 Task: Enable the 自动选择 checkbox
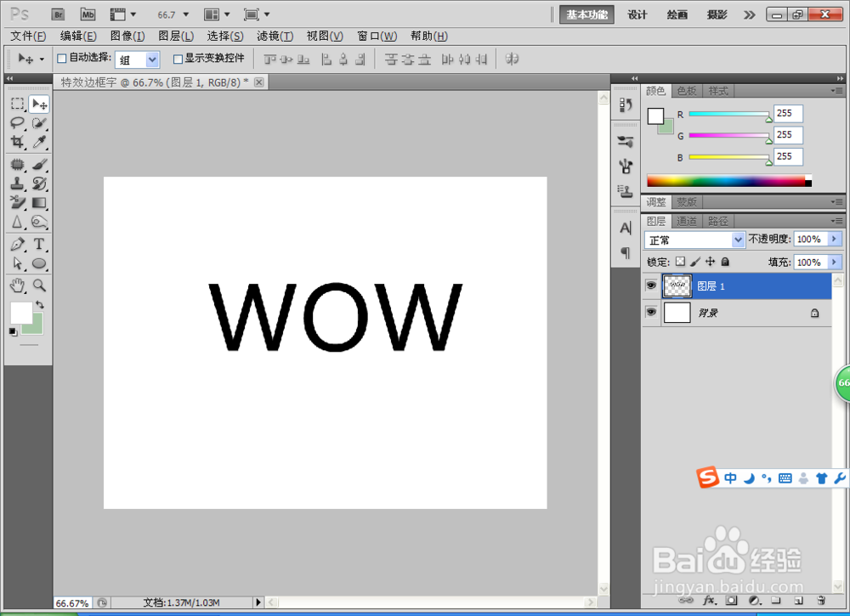tap(62, 58)
